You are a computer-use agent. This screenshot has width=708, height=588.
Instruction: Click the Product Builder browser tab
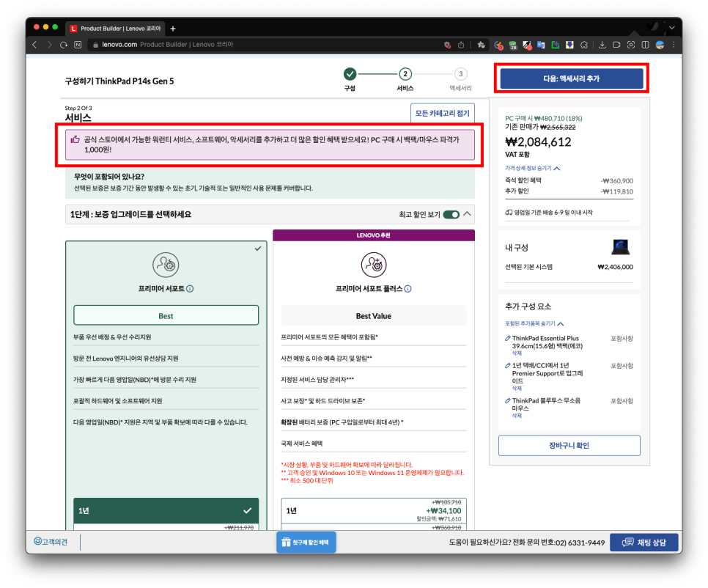[x=115, y=29]
